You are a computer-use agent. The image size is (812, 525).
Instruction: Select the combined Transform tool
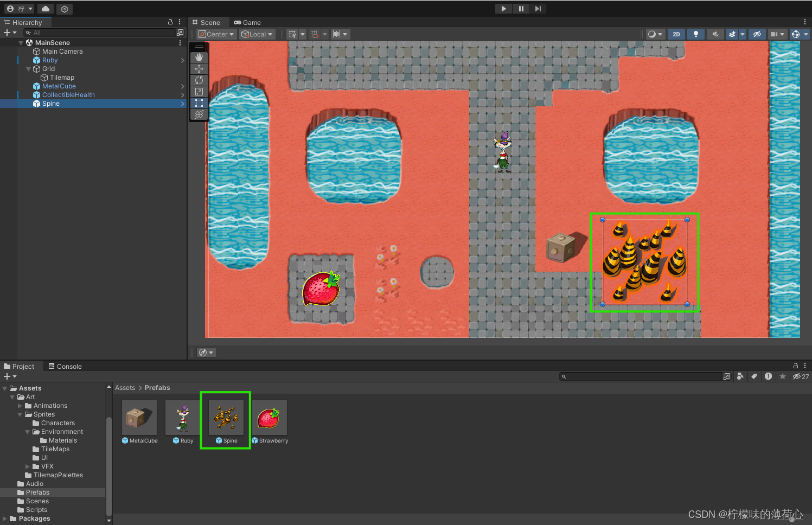coord(199,114)
